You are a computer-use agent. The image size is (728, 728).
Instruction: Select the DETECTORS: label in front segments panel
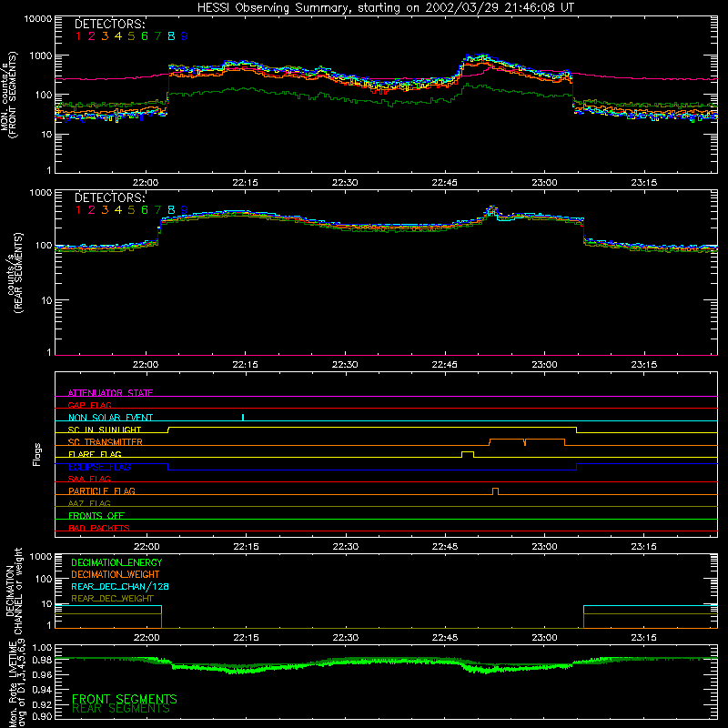pyautogui.click(x=109, y=24)
